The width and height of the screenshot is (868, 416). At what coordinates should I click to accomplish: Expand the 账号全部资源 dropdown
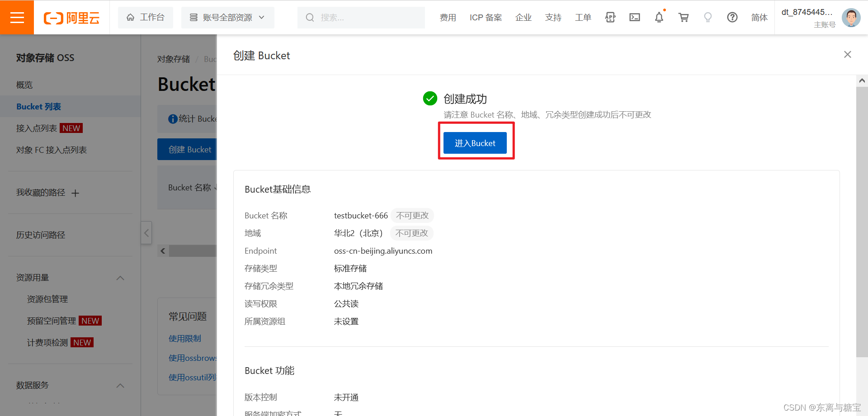pyautogui.click(x=227, y=17)
